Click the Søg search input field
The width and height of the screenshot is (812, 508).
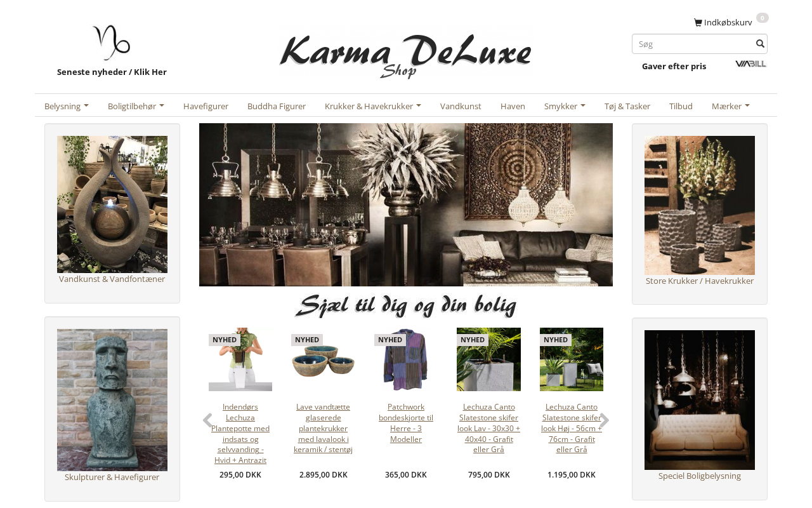[693, 44]
